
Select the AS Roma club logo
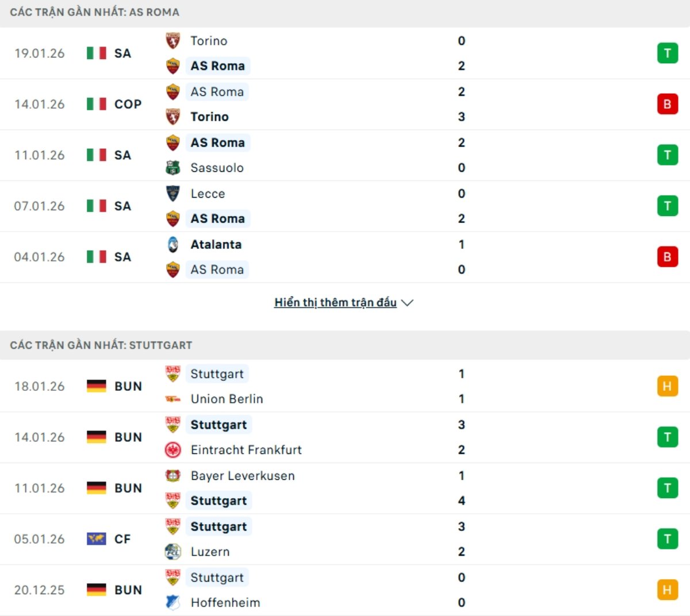coord(174,66)
